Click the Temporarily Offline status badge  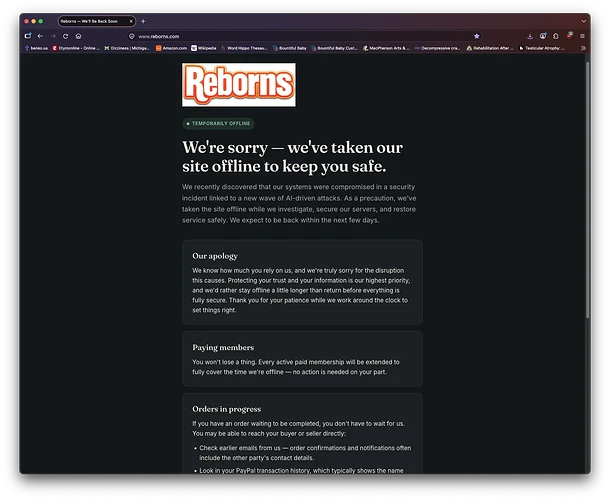(x=218, y=124)
